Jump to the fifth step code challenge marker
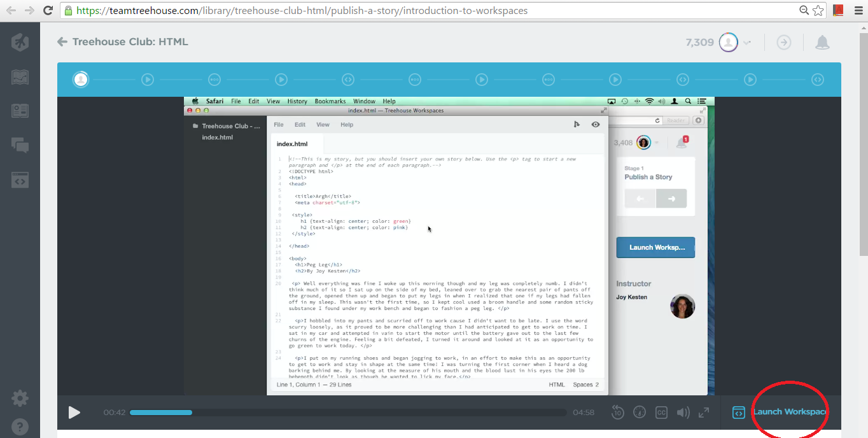This screenshot has height=438, width=868. 348,80
